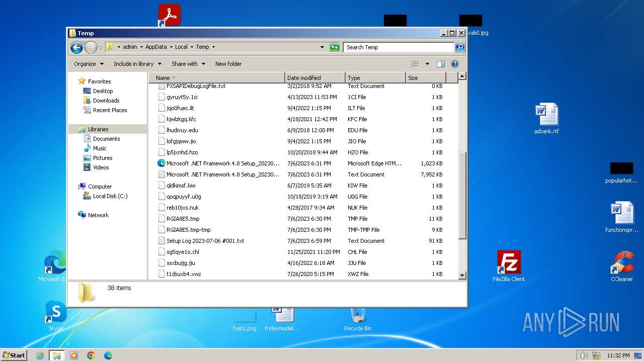This screenshot has width=644, height=362.
Task: Select the Skype desktop shortcut
Action: pos(56,316)
